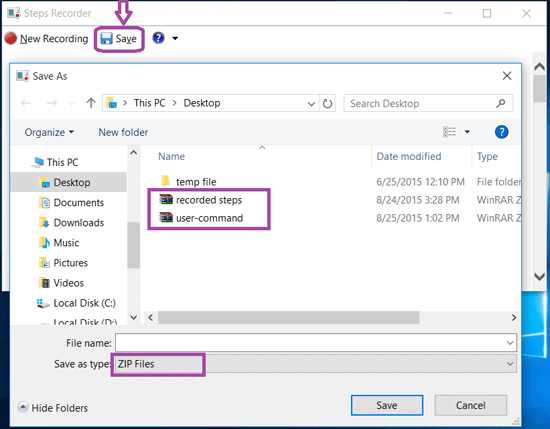Expand the help dropdown arrow in toolbar

(x=175, y=38)
